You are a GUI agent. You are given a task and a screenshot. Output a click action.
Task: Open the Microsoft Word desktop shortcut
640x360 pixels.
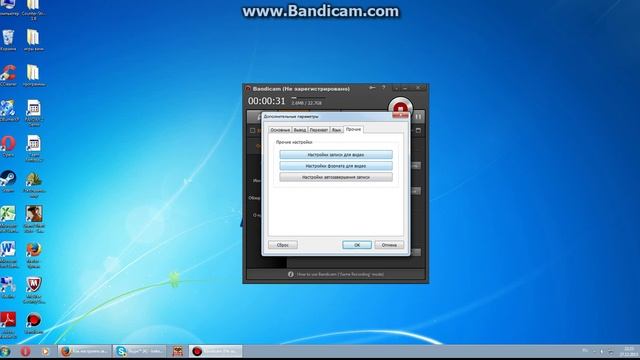tap(8, 254)
